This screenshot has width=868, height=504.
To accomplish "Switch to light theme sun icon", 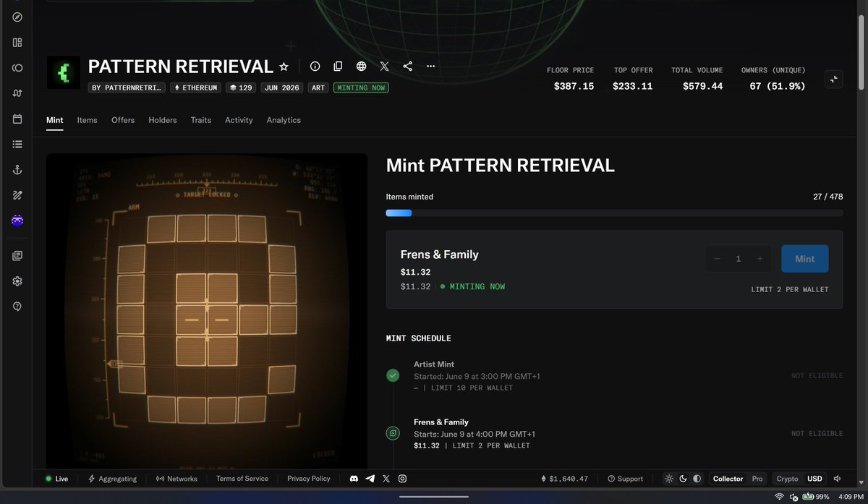I will click(x=669, y=479).
